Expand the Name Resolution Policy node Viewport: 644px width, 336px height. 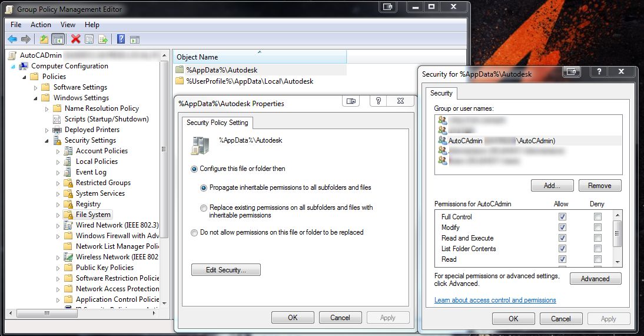click(x=47, y=109)
